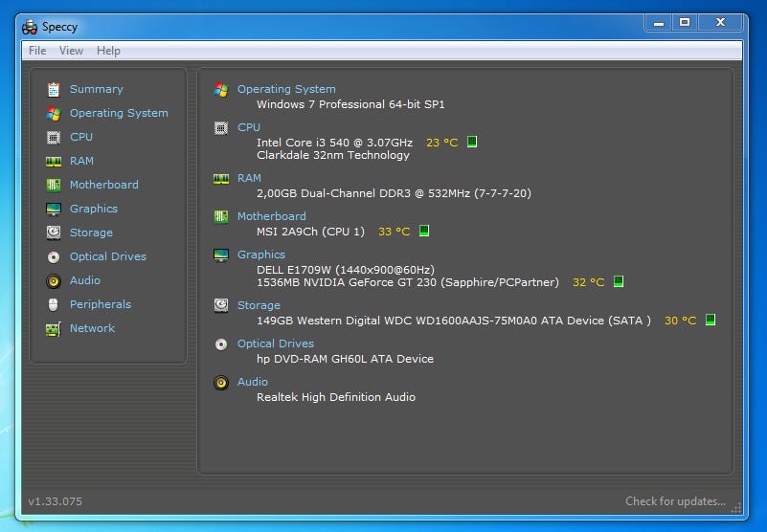The width and height of the screenshot is (767, 532).
Task: Open the Help menu
Action: click(108, 51)
